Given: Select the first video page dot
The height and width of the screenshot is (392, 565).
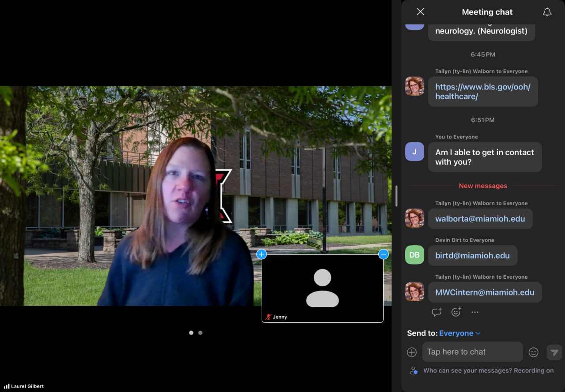Looking at the screenshot, I should pyautogui.click(x=191, y=333).
